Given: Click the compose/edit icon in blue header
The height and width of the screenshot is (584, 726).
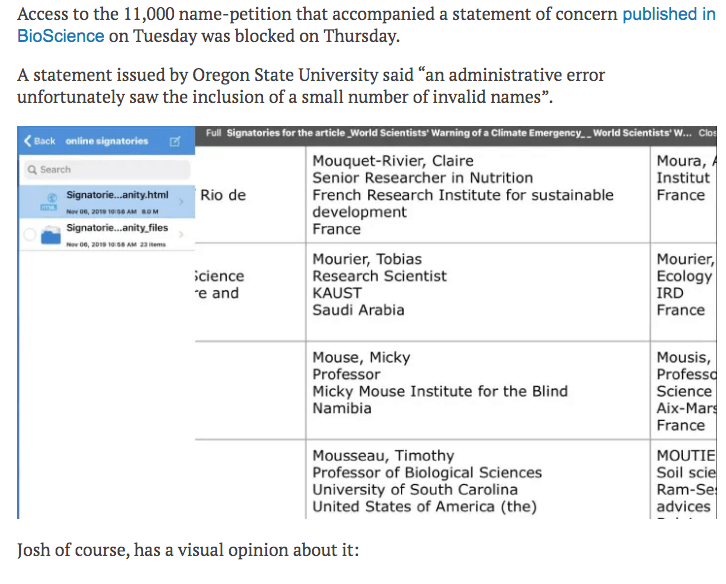Looking at the screenshot, I should (x=175, y=141).
